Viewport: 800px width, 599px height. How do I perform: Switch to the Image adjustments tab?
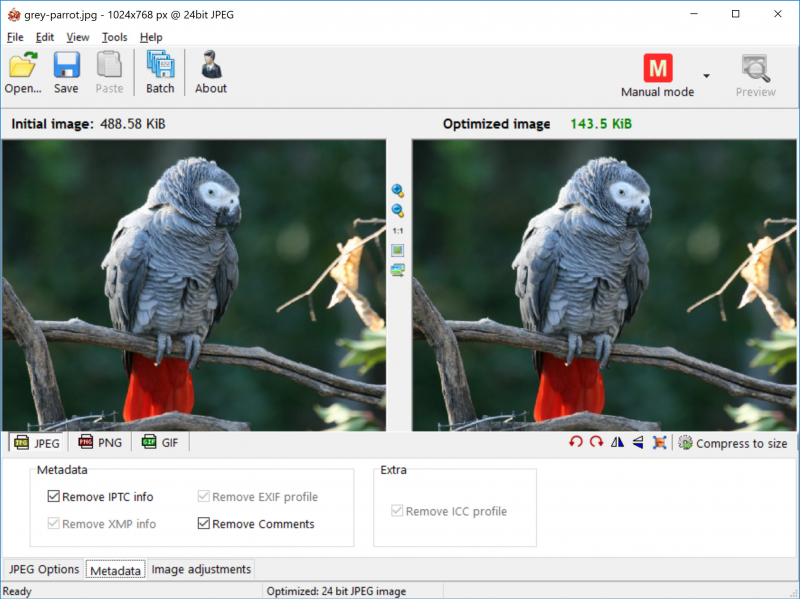(x=201, y=569)
